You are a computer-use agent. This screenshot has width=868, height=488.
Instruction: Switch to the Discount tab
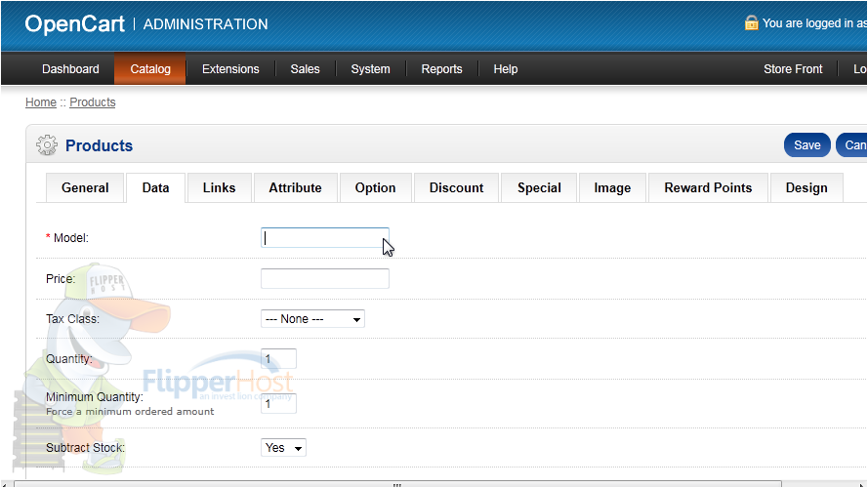pyautogui.click(x=456, y=188)
